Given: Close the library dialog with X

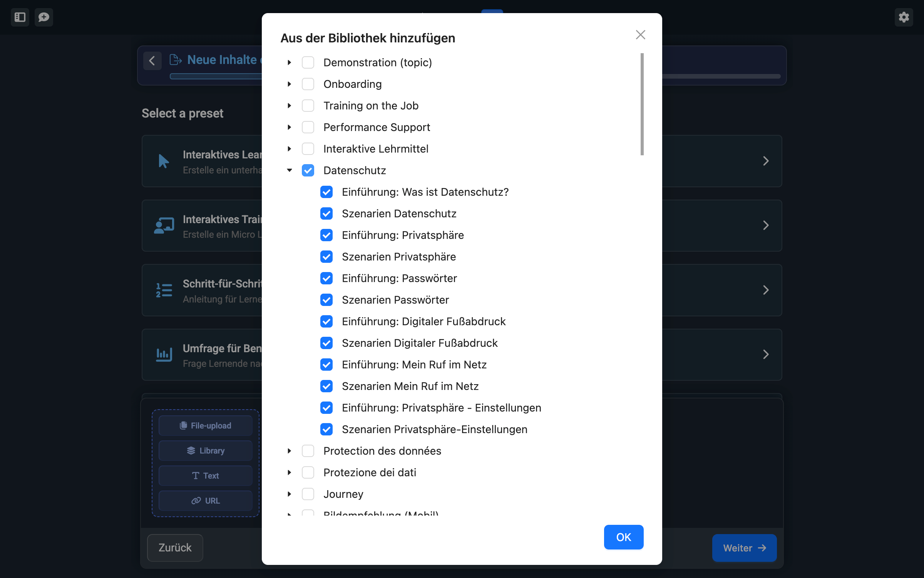Looking at the screenshot, I should tap(640, 35).
